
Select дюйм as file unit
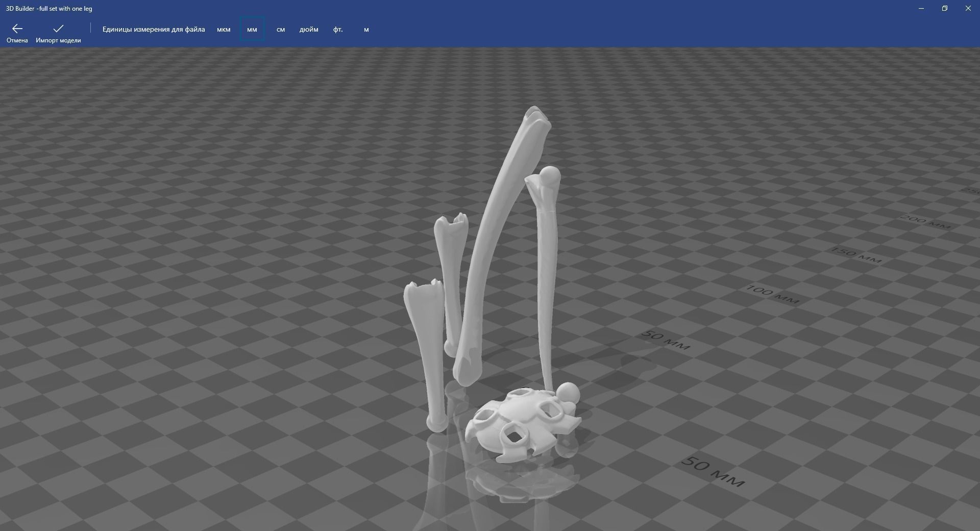tap(309, 30)
